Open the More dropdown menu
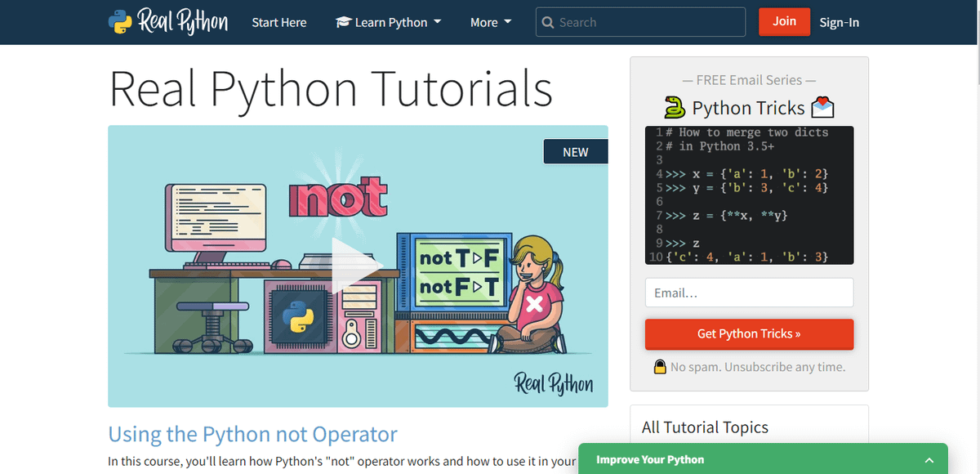 click(x=491, y=22)
